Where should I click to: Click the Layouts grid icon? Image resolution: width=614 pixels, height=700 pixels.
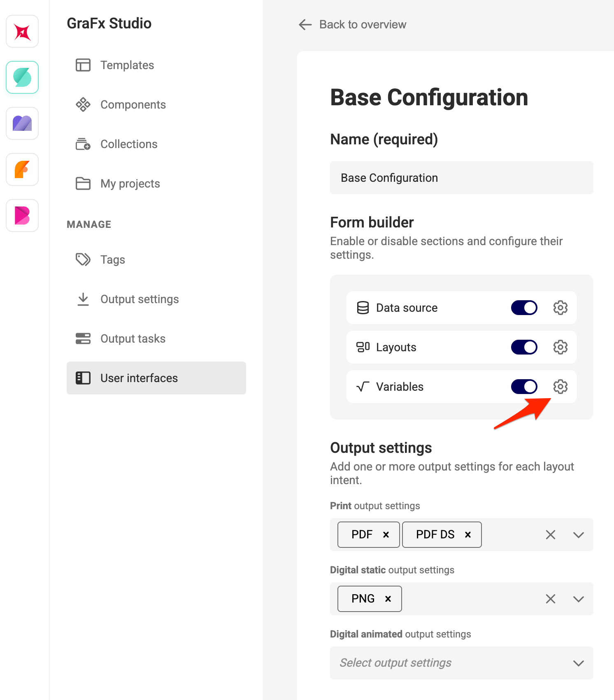(363, 347)
